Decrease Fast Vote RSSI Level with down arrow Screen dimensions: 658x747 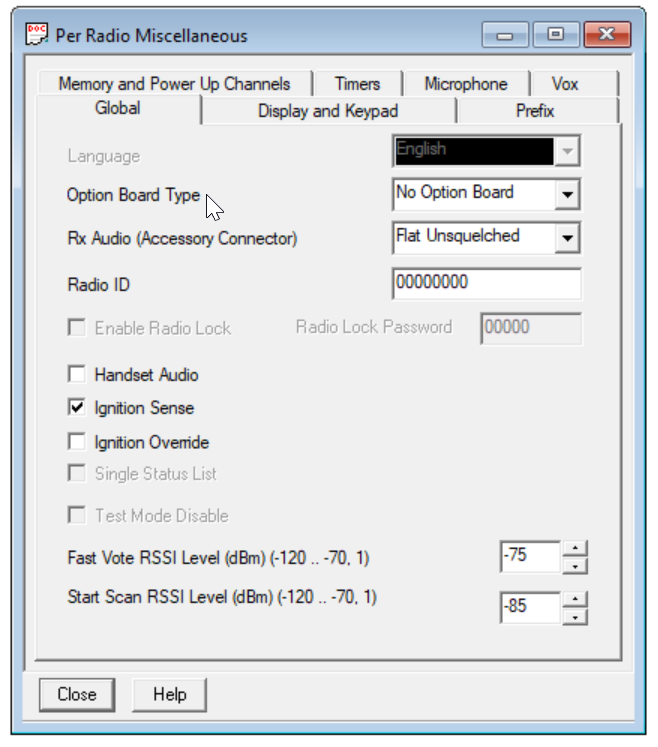click(574, 566)
